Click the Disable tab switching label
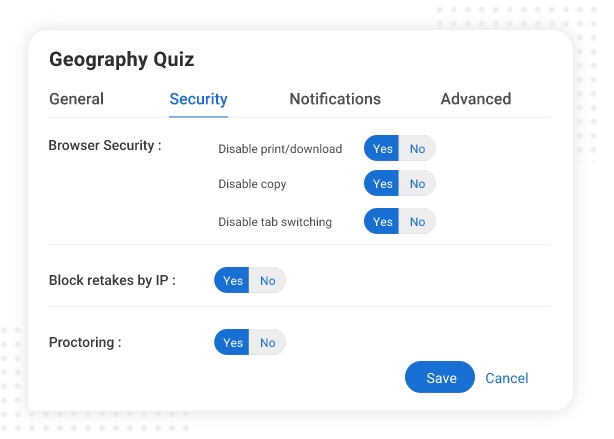The width and height of the screenshot is (614, 439). tap(275, 222)
